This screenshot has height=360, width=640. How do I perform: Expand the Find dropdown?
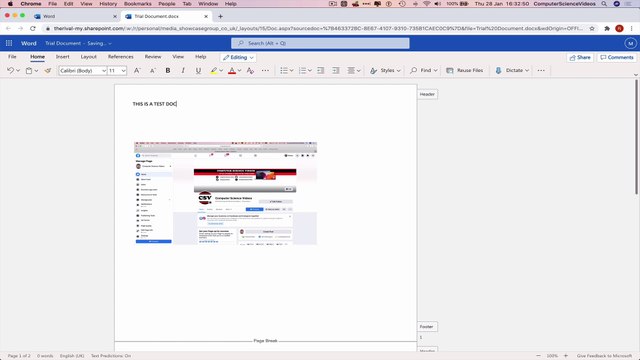click(x=436, y=71)
